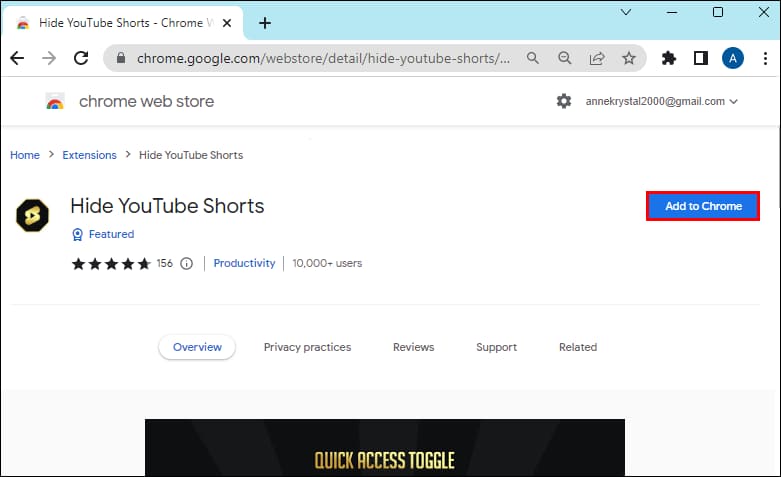Click the '10,000+ users' text
The width and height of the screenshot is (781, 477).
coord(327,263)
